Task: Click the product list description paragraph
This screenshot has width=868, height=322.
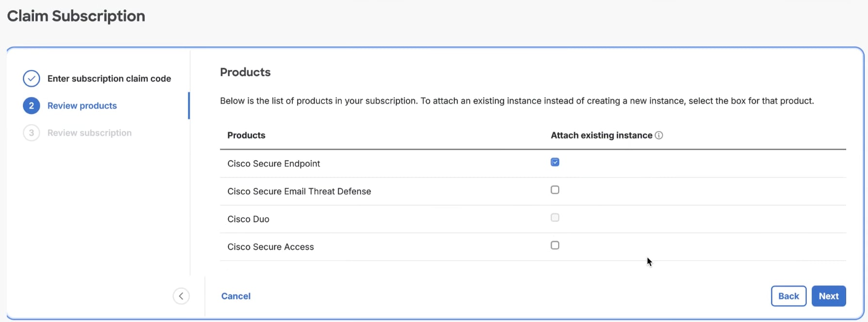Action: click(517, 101)
